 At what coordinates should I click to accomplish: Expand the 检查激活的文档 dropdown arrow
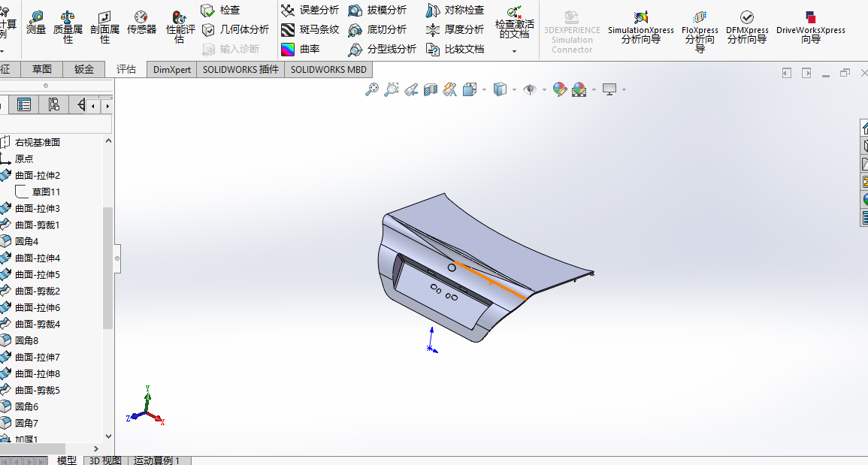tap(514, 52)
